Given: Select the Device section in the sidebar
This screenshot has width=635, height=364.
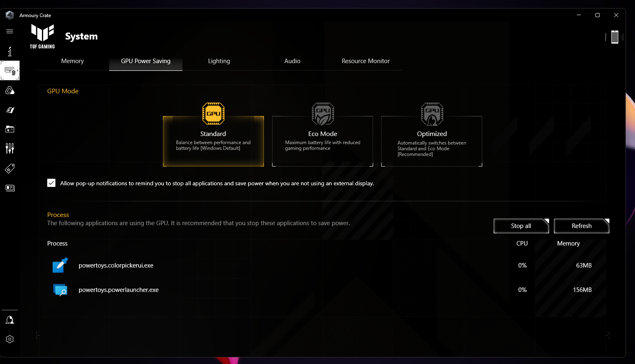Looking at the screenshot, I should point(10,70).
